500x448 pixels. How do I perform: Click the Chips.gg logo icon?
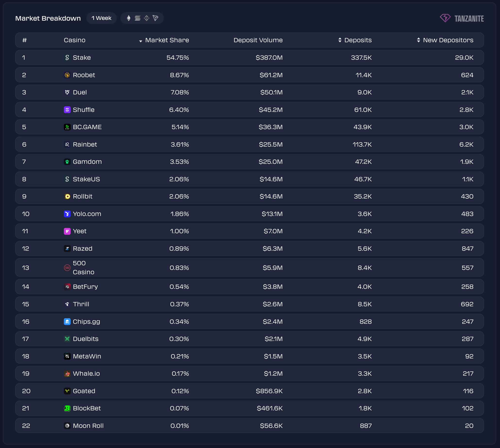67,322
